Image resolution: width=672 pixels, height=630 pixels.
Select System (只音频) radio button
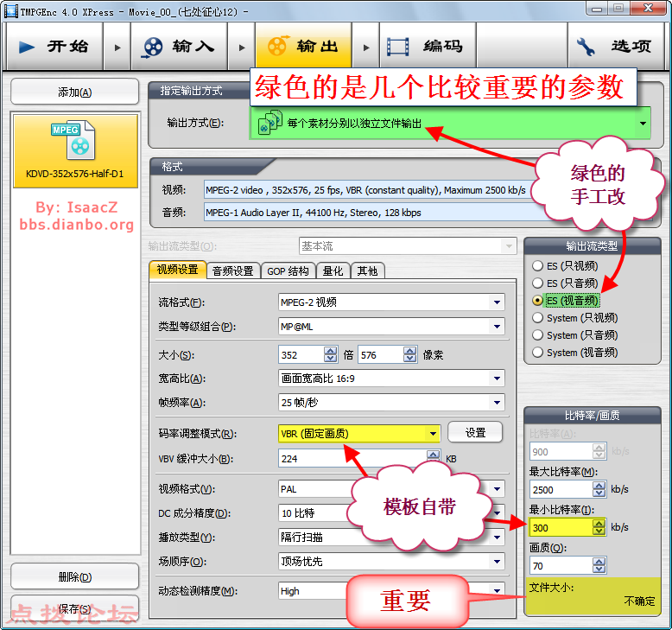click(537, 335)
